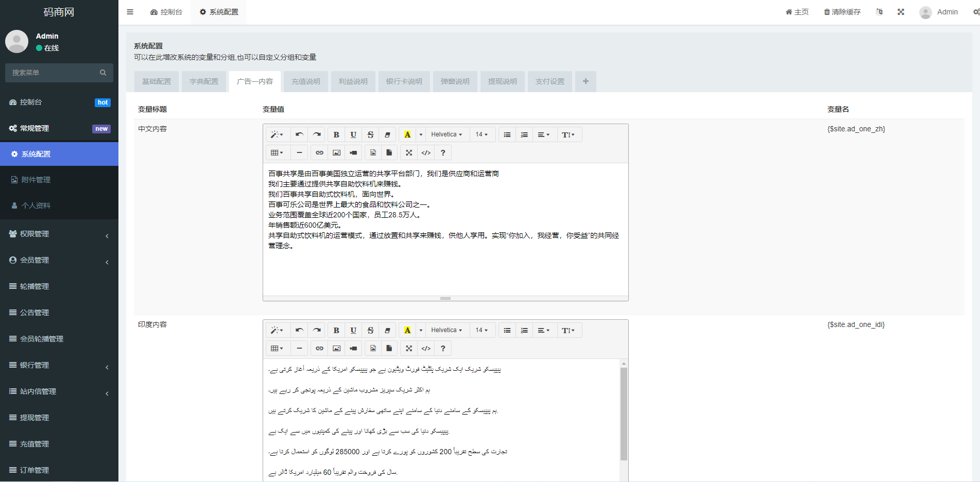
Task: Expand the 权限管理 sidebar menu
Action: pos(59,234)
